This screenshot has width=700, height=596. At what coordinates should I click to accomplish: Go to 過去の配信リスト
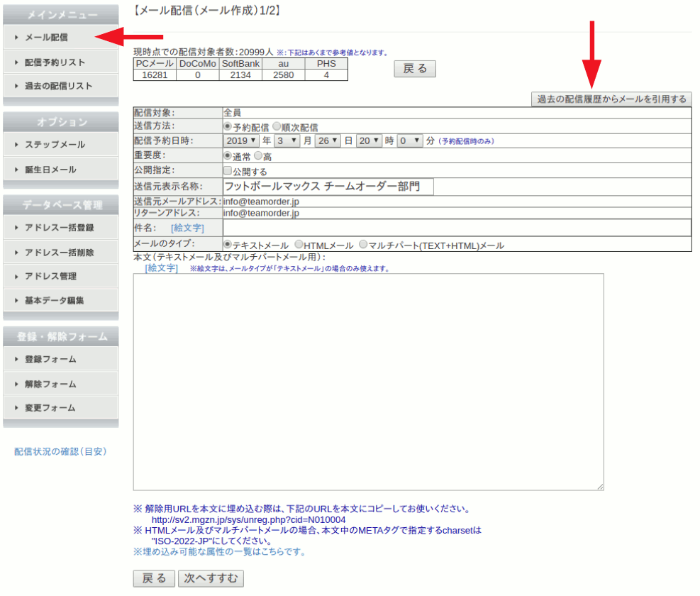tap(58, 86)
